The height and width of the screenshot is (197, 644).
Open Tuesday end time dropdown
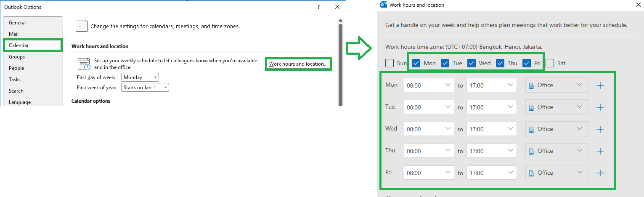click(x=491, y=107)
